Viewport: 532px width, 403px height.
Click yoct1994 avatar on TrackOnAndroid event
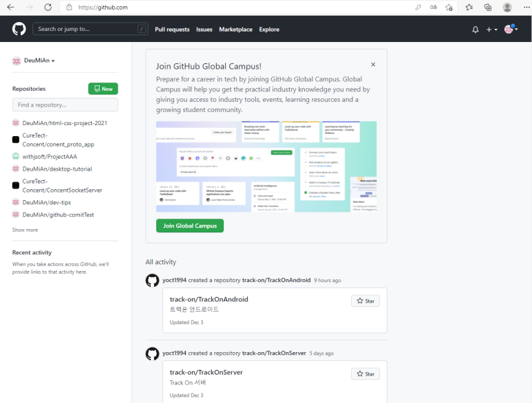(x=152, y=281)
